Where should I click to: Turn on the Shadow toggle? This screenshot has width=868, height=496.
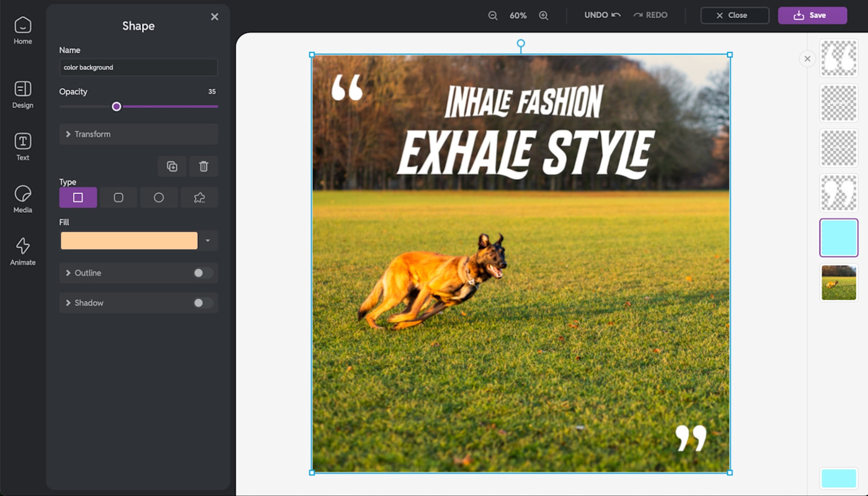click(202, 303)
